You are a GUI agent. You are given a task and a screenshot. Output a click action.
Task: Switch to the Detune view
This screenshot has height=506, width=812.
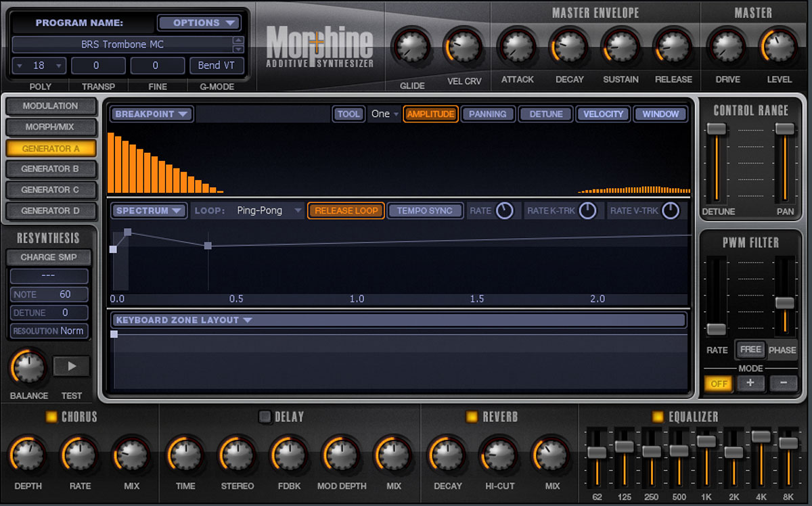(546, 114)
